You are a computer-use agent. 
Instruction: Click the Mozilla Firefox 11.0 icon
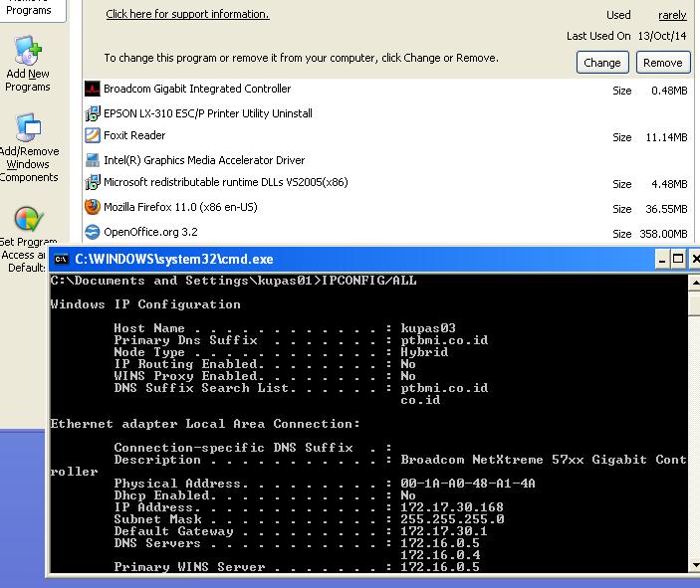pyautogui.click(x=93, y=207)
